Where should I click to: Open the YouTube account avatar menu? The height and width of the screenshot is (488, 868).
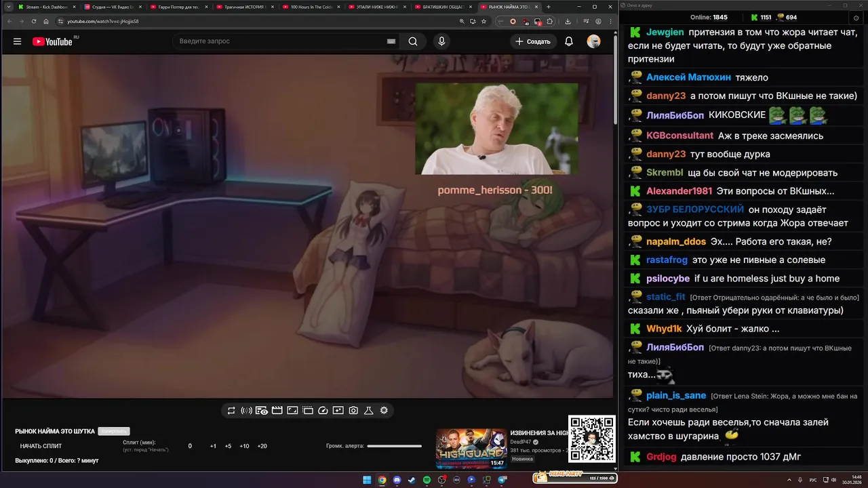pyautogui.click(x=593, y=41)
